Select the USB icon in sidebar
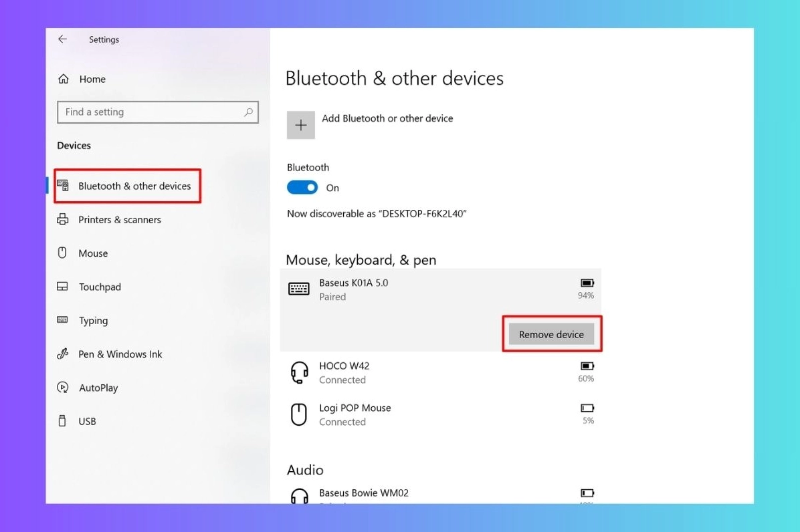The height and width of the screenshot is (532, 800). (x=63, y=421)
